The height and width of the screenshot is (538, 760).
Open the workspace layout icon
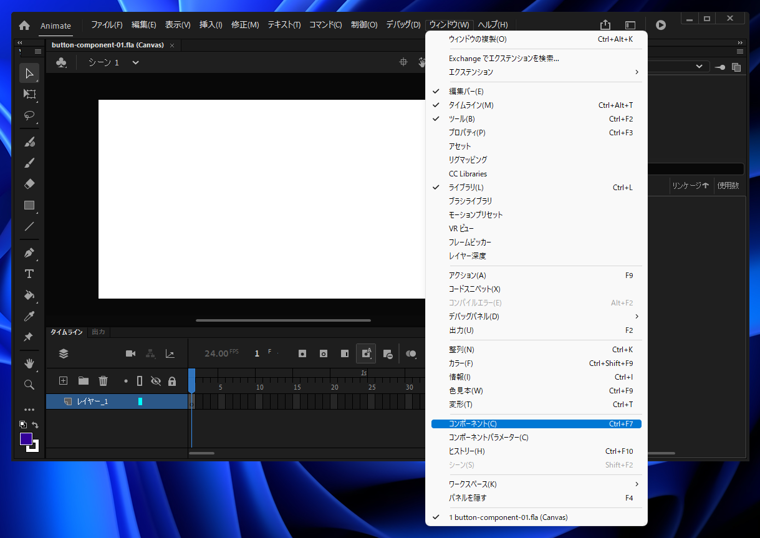tap(630, 25)
